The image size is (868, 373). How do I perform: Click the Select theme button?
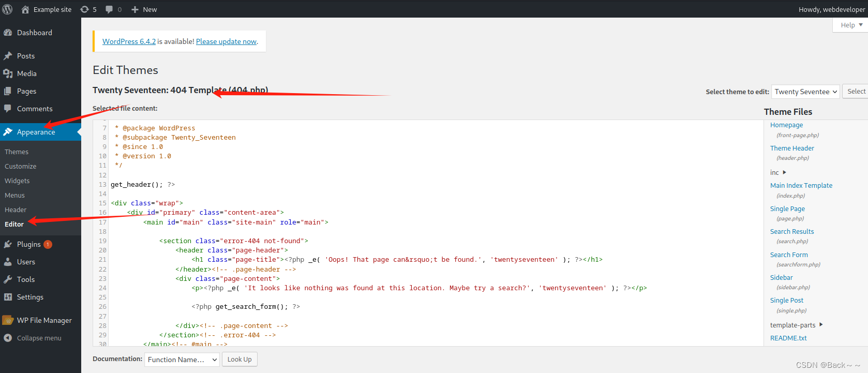[x=856, y=92]
